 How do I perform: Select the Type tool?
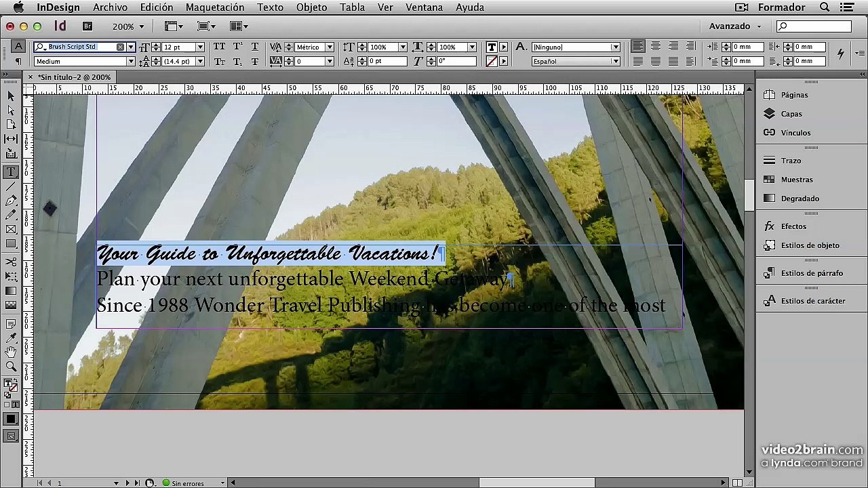(11, 172)
